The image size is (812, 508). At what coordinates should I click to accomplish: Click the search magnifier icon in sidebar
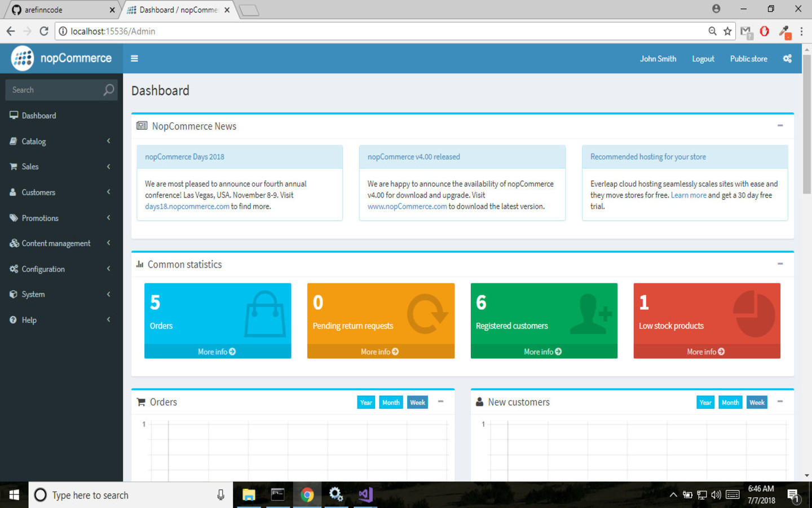click(x=108, y=90)
